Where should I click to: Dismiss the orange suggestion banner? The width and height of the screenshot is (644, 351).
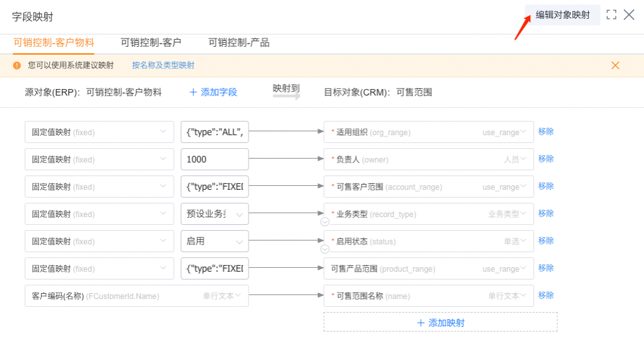click(x=615, y=65)
